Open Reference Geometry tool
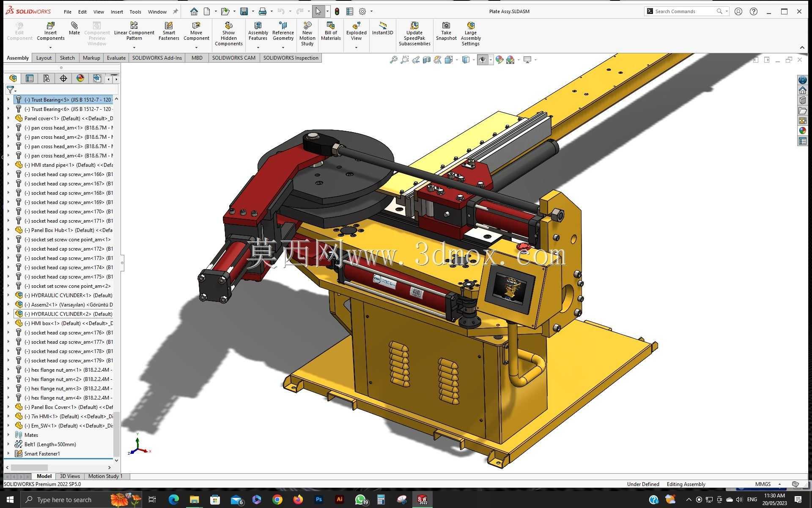Viewport: 812px width, 508px height. [283, 31]
